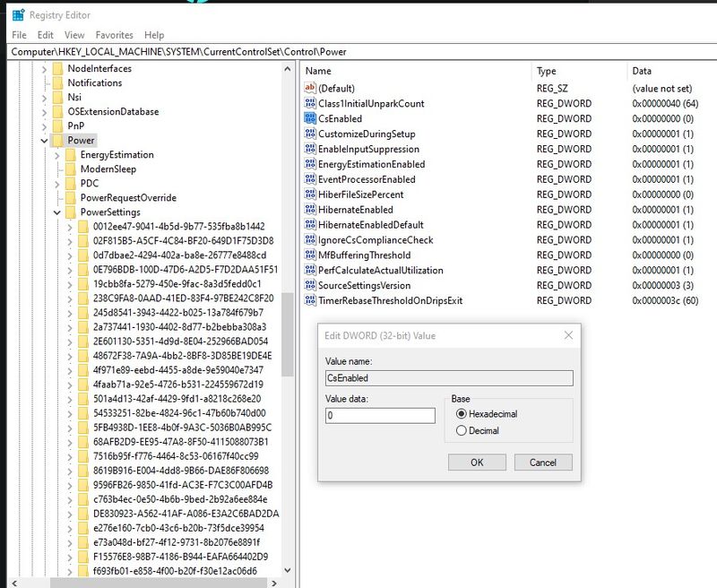Select the (Default) string value icon

(x=310, y=88)
